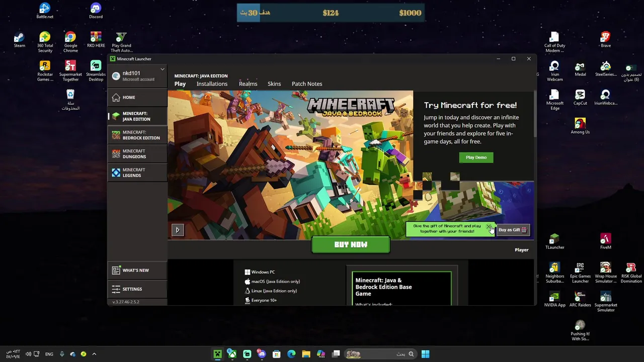The width and height of the screenshot is (644, 362).
Task: Go to Home in the launcher
Action: 137,98
